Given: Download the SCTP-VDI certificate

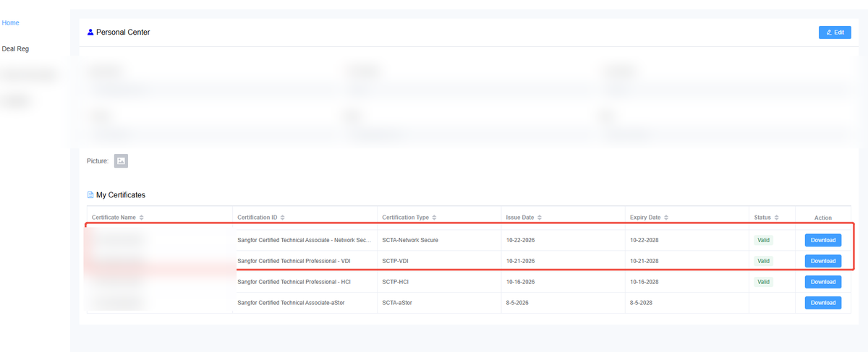Looking at the screenshot, I should [x=823, y=261].
